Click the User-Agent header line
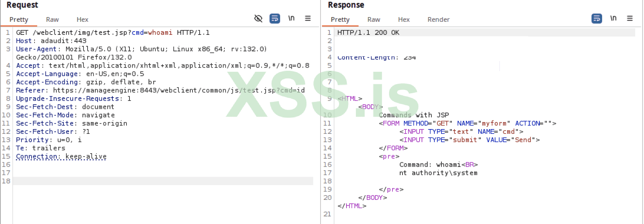Image resolution: width=644 pixels, height=224 pixels. [141, 53]
